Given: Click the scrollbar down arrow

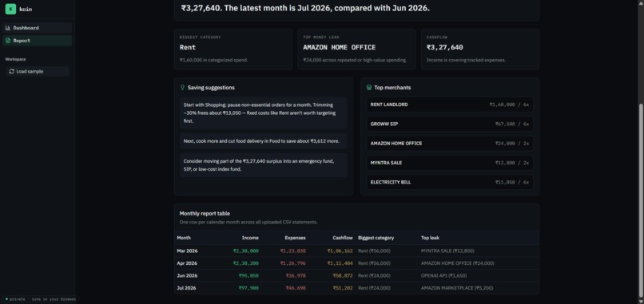Looking at the screenshot, I should pos(640,301).
